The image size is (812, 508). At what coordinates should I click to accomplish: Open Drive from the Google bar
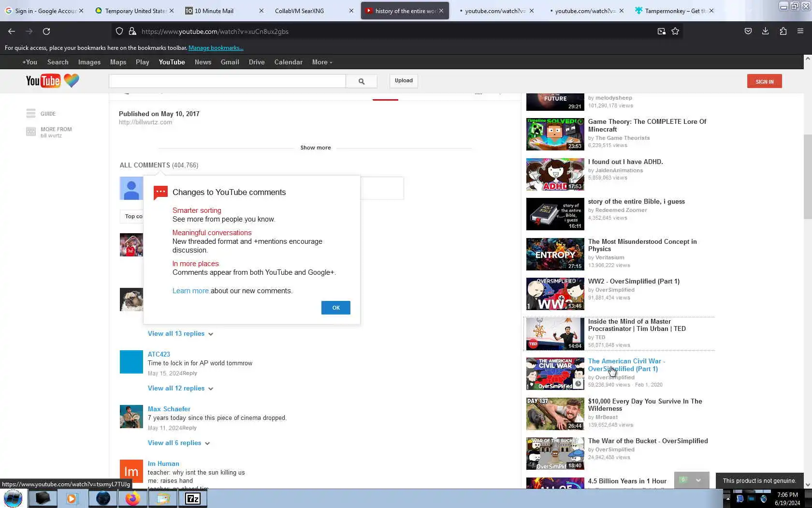point(257,62)
